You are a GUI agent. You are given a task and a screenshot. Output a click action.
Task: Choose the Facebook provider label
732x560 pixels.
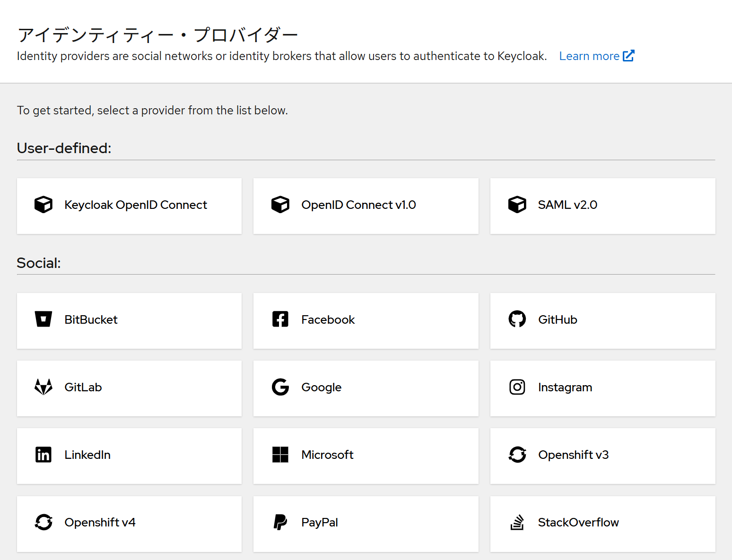(328, 319)
